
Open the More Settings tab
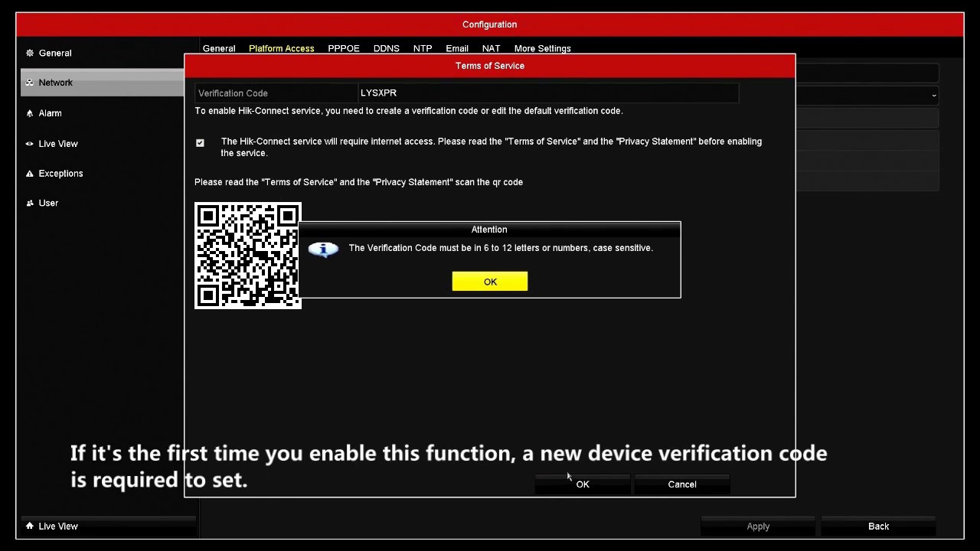pyautogui.click(x=543, y=48)
